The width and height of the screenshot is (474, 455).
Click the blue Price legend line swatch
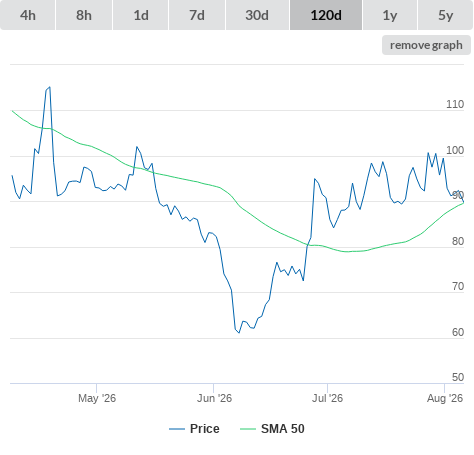pos(177,429)
